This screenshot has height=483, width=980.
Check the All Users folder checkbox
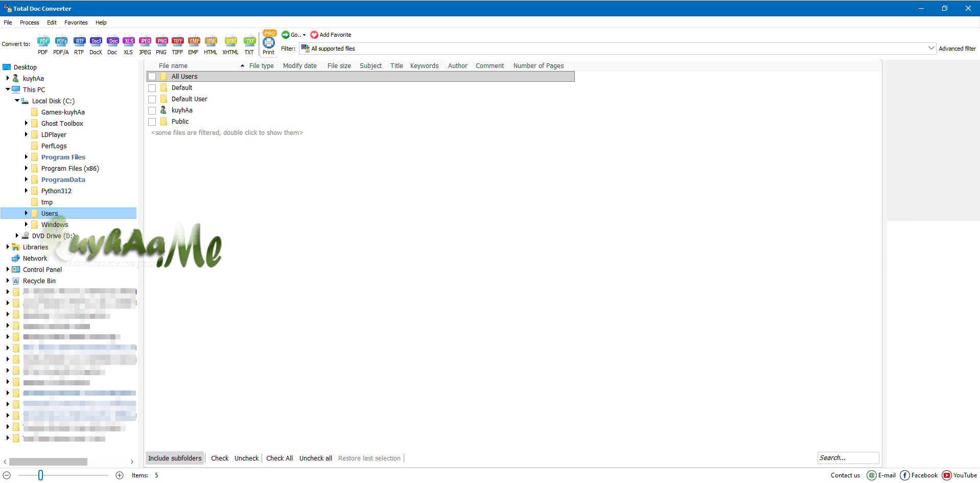[152, 77]
